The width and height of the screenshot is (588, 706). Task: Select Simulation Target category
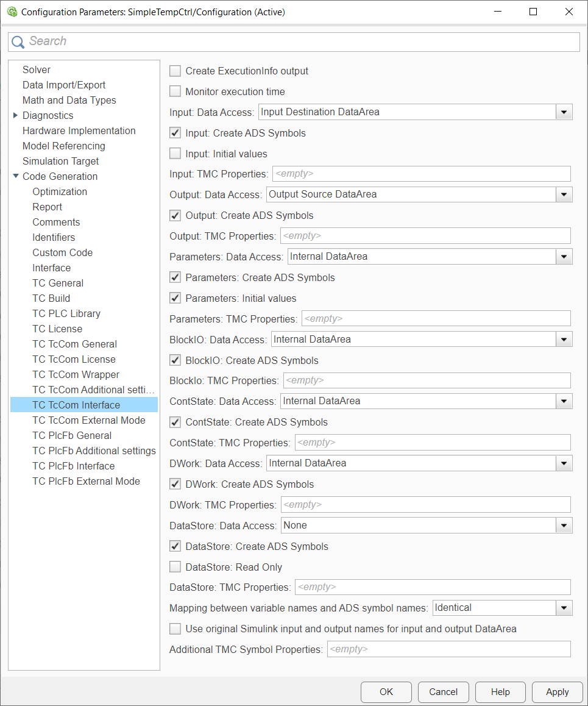pyautogui.click(x=61, y=161)
